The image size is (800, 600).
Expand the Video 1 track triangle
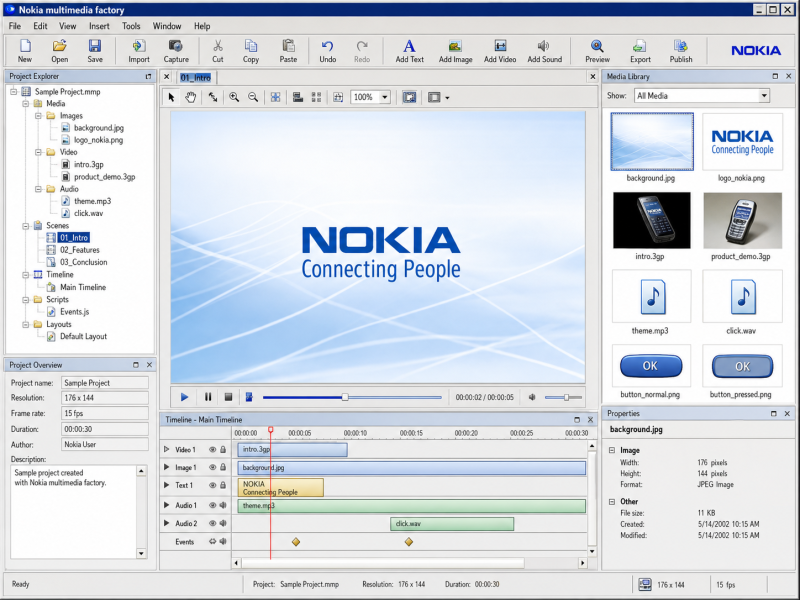click(x=166, y=449)
